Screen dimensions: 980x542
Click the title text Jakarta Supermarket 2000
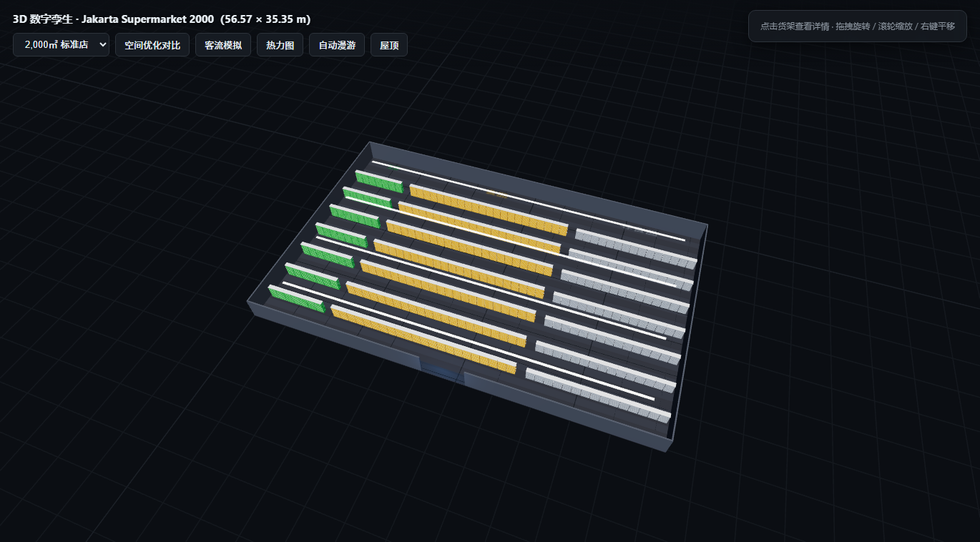tap(147, 19)
